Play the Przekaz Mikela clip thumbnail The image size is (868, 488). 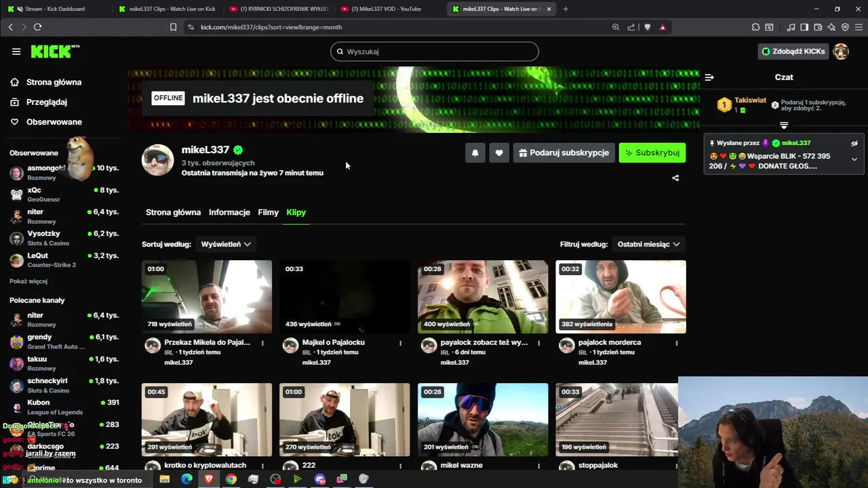[207, 297]
